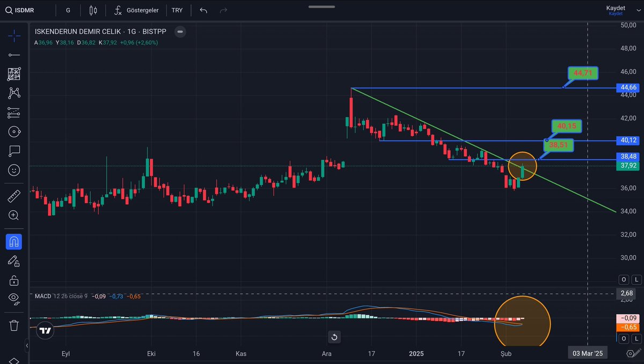Remove drawings with trash icon
This screenshot has width=644, height=364.
pyautogui.click(x=14, y=325)
